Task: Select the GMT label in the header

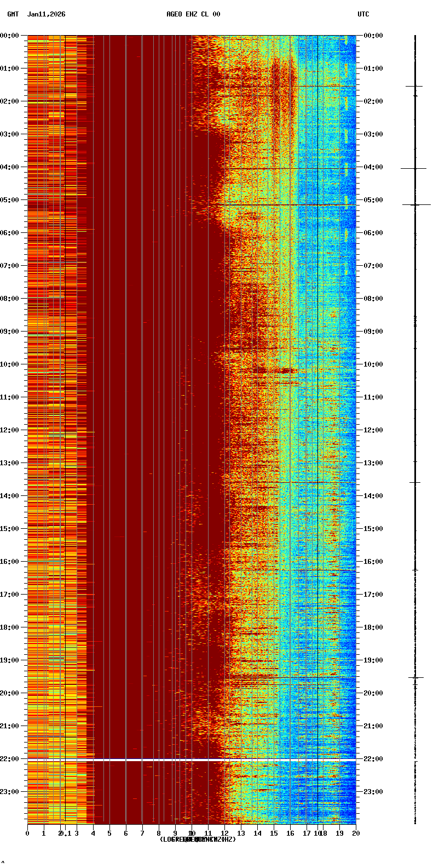Action: (x=13, y=14)
